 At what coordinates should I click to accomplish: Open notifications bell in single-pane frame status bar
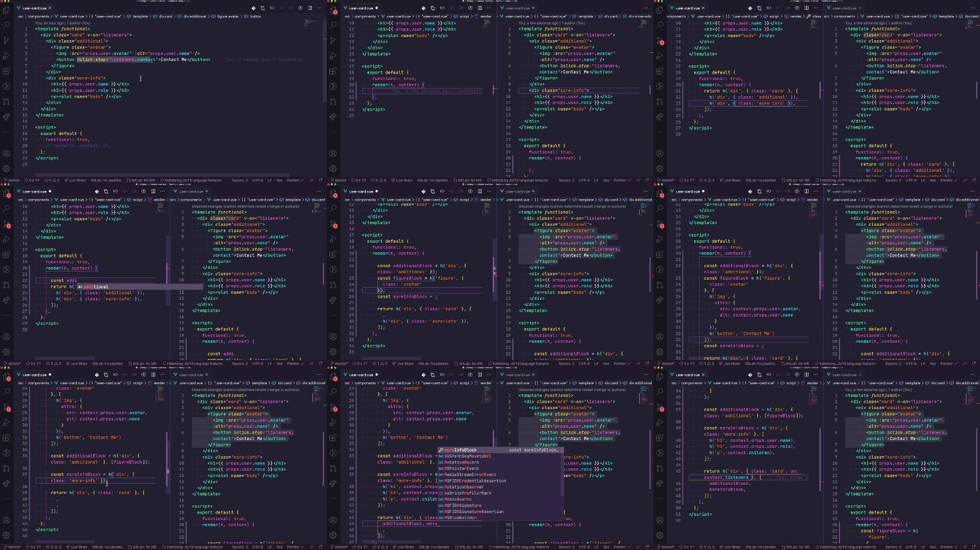(321, 180)
